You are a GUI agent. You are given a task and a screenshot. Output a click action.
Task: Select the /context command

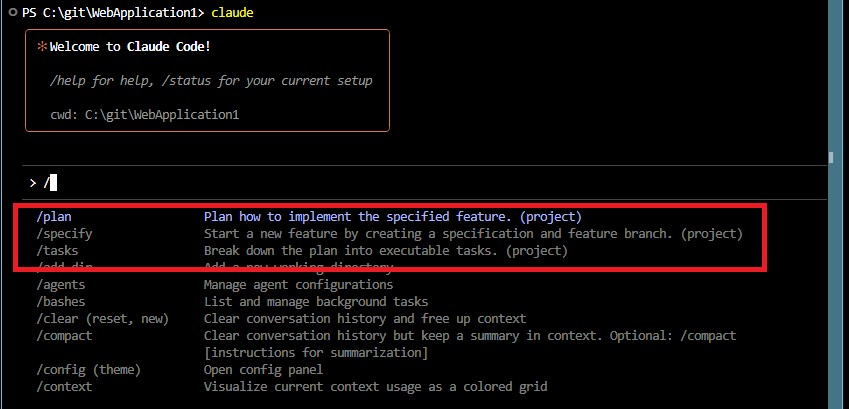pos(64,386)
